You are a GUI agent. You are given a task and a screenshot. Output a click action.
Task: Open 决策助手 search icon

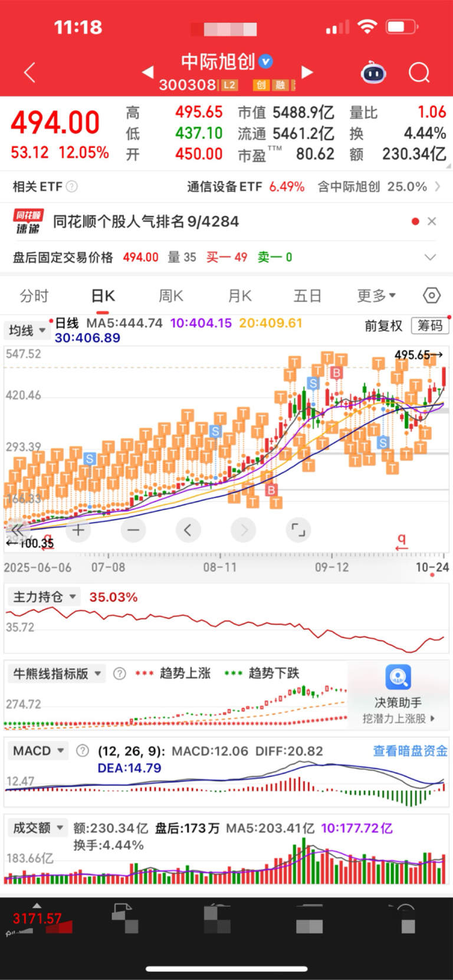(398, 677)
